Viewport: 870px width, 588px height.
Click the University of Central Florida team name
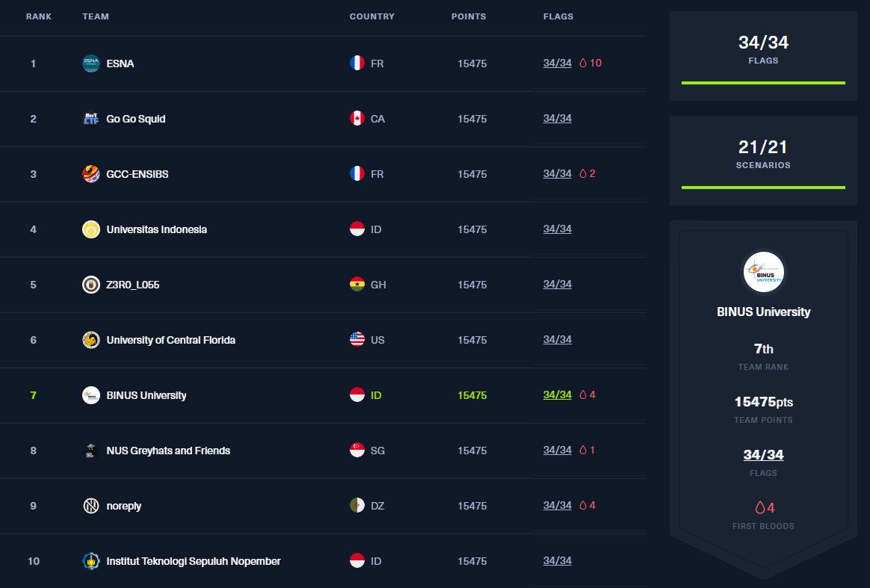171,340
